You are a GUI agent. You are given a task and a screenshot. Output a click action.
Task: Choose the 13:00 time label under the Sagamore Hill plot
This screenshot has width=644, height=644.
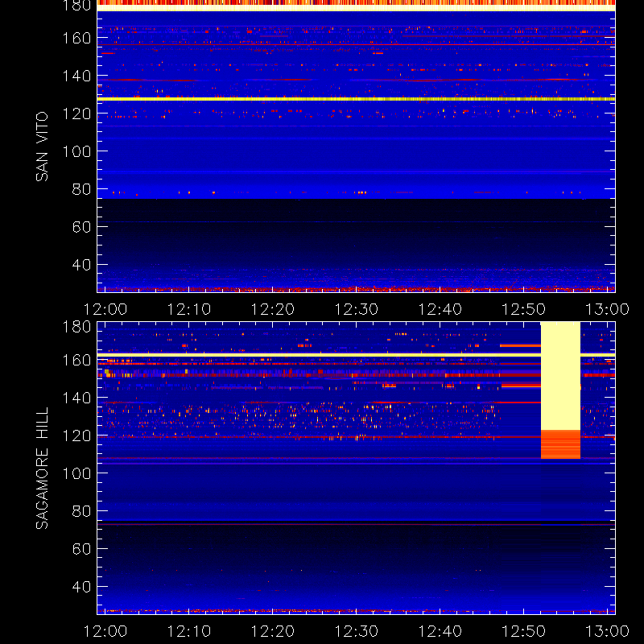tap(608, 631)
